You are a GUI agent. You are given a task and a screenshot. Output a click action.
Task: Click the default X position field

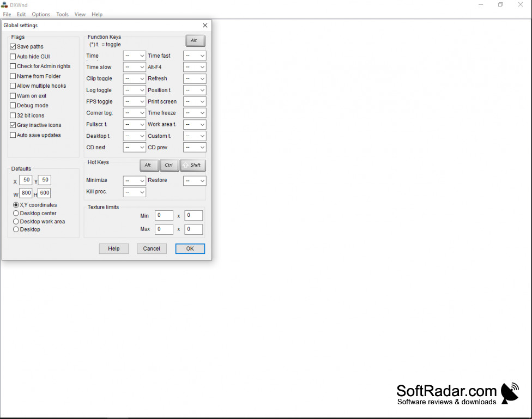26,180
